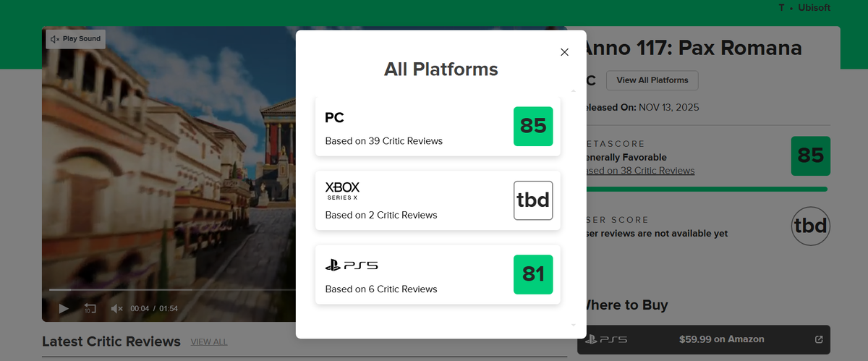Image resolution: width=868 pixels, height=361 pixels.
Task: Select the PC platform card
Action: click(x=438, y=127)
